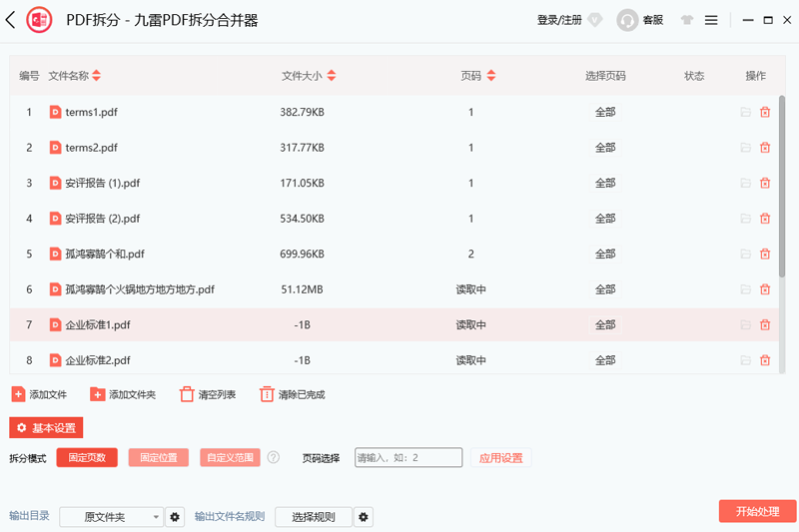Select 全部 pages for terms2.pdf
The image size is (799, 532).
coord(605,148)
